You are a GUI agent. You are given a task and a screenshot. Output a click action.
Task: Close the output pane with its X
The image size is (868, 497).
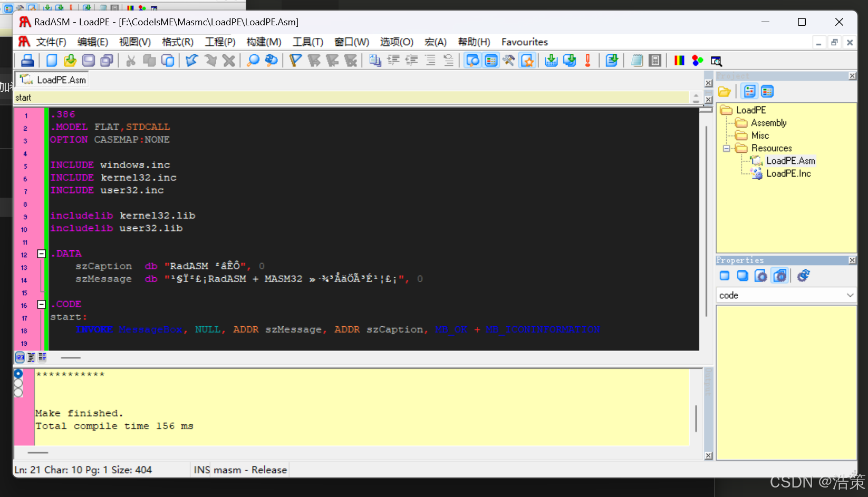click(708, 455)
